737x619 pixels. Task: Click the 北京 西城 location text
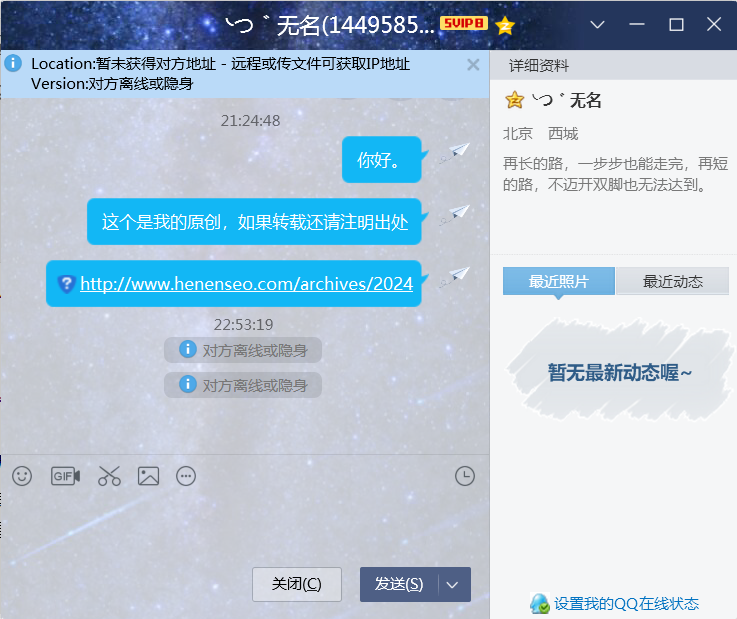coord(541,134)
